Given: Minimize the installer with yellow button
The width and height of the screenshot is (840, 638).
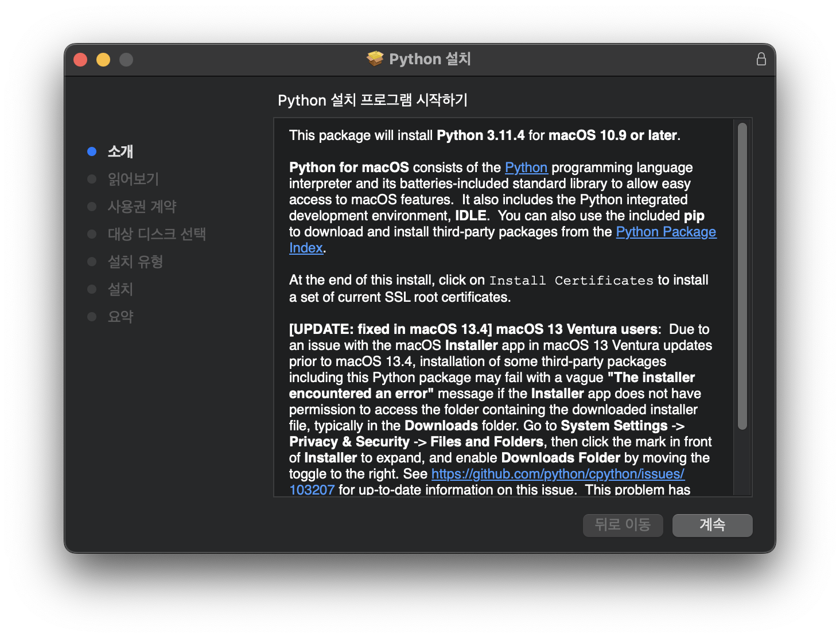Looking at the screenshot, I should [x=103, y=60].
